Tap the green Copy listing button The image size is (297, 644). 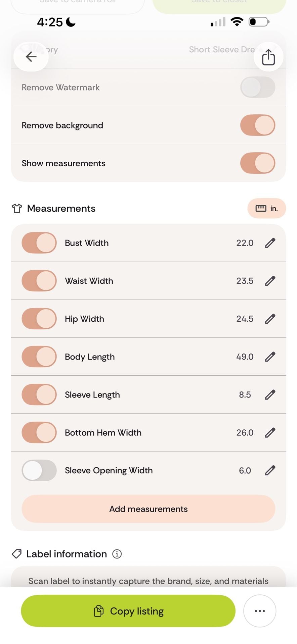coord(128,611)
